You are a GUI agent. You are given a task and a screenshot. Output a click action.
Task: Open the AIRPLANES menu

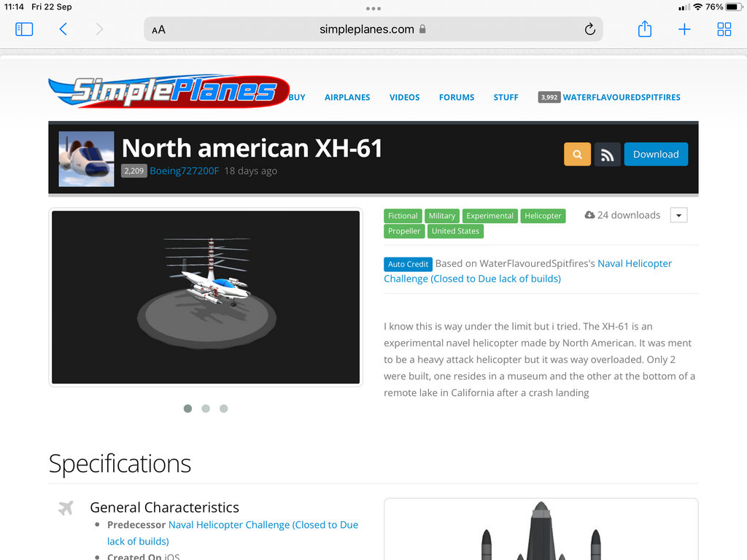pos(347,97)
